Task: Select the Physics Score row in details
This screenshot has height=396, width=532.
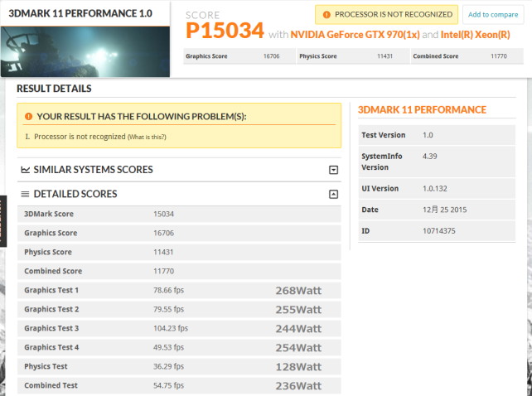Action: [179, 252]
